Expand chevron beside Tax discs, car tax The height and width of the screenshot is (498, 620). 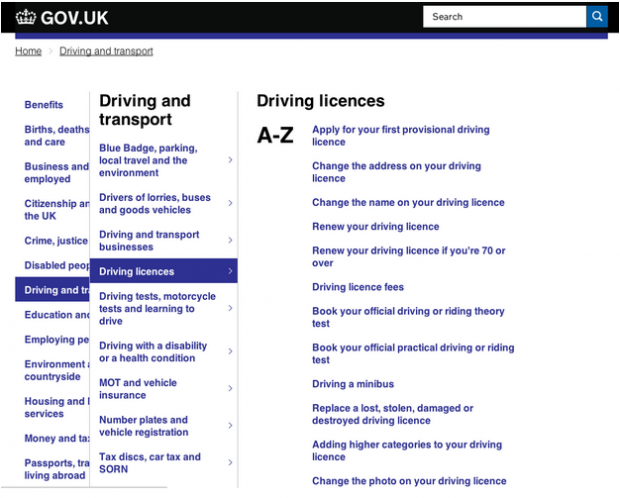pos(230,462)
